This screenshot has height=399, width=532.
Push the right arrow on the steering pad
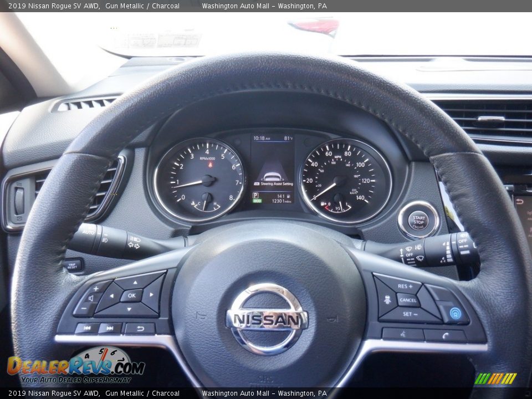(152, 294)
